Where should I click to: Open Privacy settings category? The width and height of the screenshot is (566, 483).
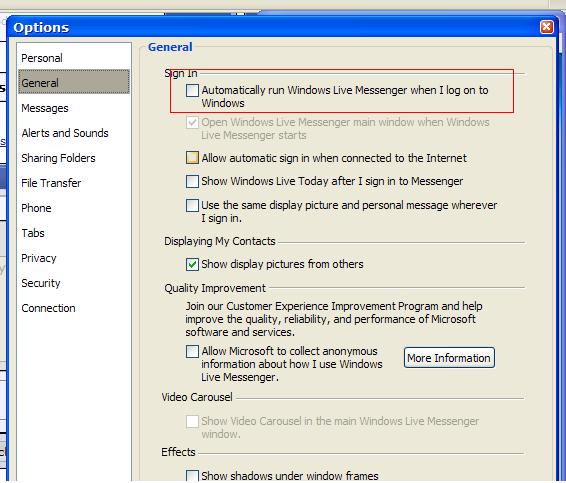click(39, 258)
